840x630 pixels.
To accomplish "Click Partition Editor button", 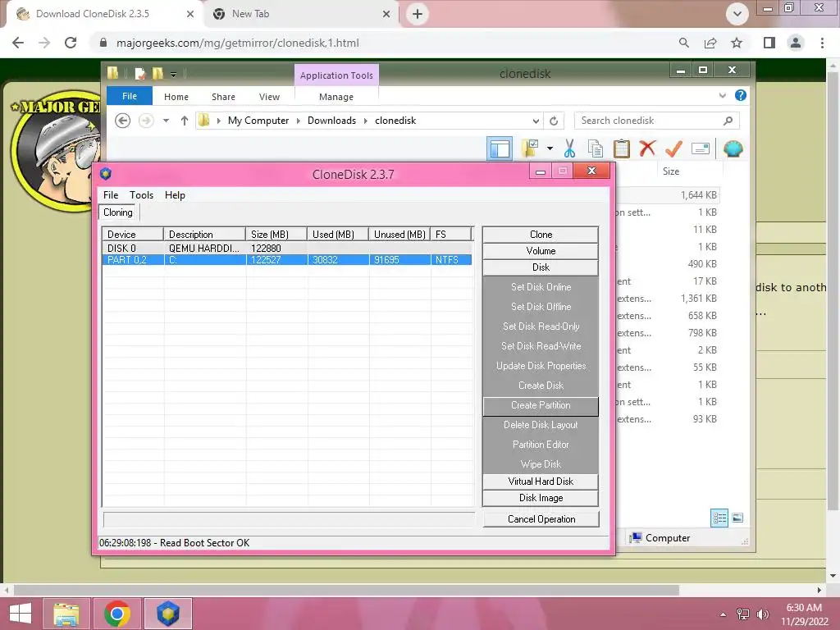I will [x=541, y=445].
